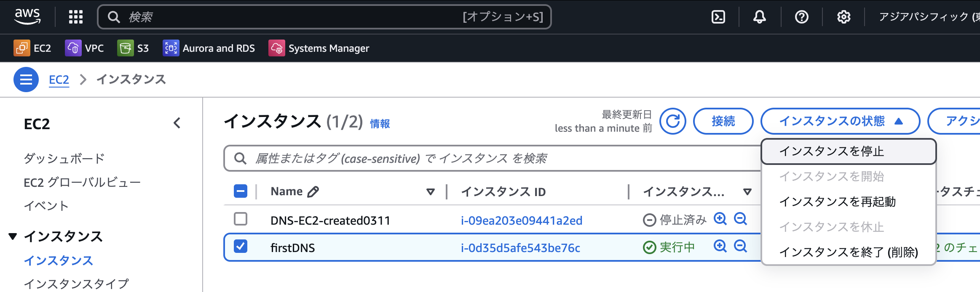980x292 pixels.
Task: Click the Aurora and RDS shortcut icon
Action: pos(171,48)
